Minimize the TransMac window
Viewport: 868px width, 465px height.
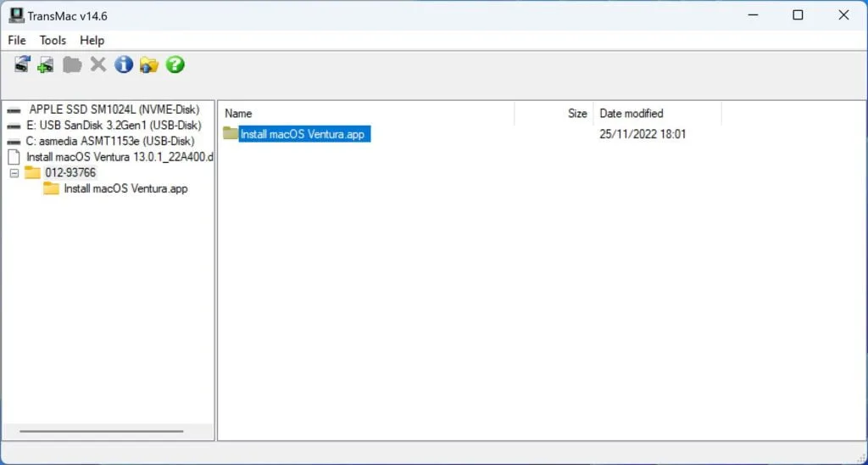752,15
